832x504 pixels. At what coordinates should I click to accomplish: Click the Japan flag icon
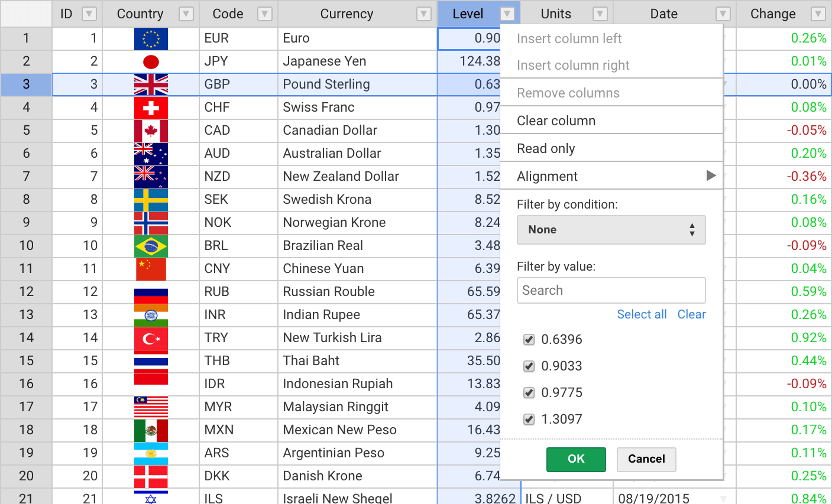(x=151, y=61)
